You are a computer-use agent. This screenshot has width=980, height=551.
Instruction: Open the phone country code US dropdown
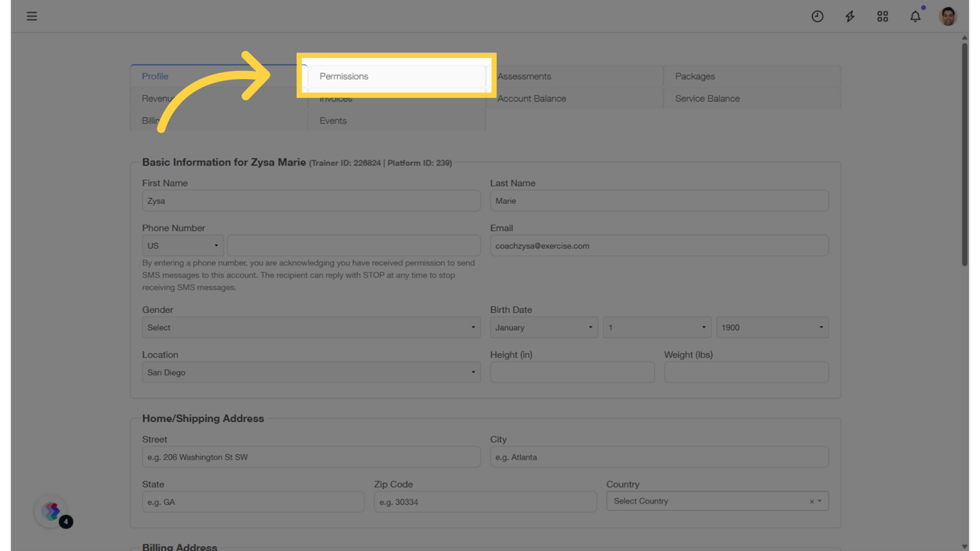pyautogui.click(x=182, y=245)
